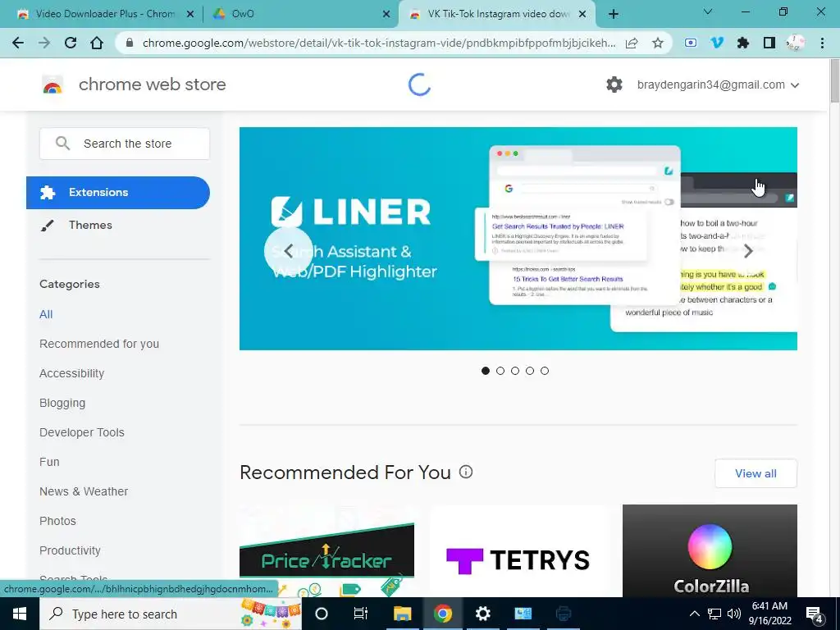Choose the All category

coord(46,314)
